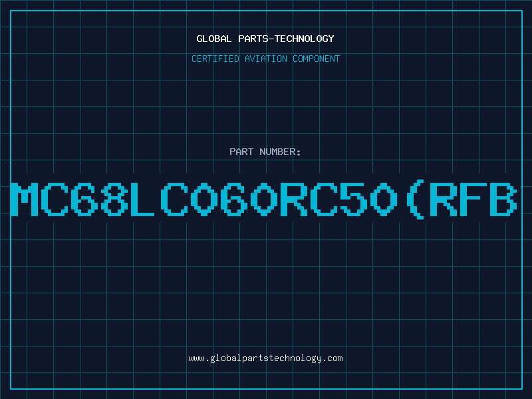The width and height of the screenshot is (532, 399).
Task: Click the digits 50 in the part number
Action: pyautogui.click(x=368, y=199)
